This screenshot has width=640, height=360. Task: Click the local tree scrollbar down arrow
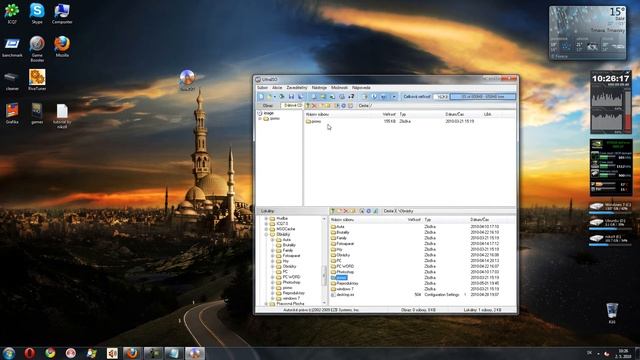pos(325,303)
